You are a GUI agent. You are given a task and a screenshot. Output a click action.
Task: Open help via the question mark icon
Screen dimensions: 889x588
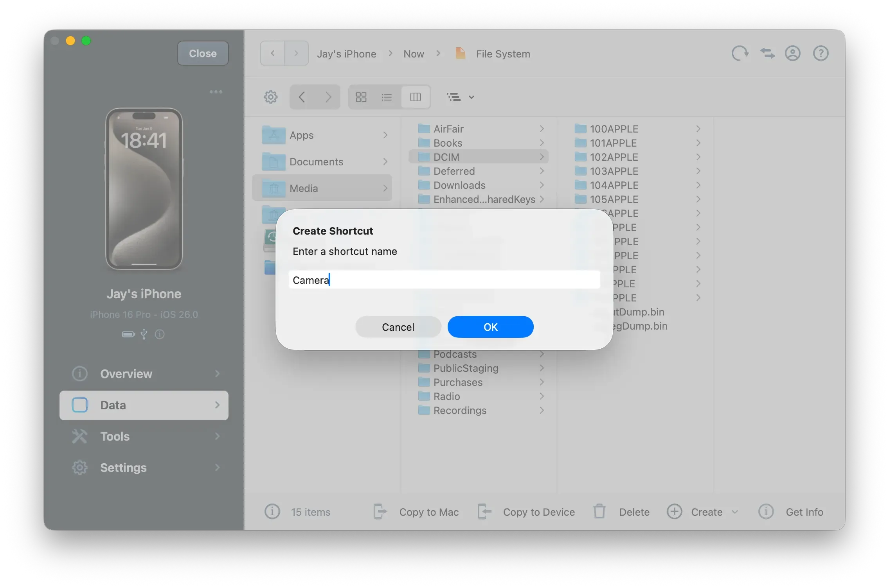point(820,53)
